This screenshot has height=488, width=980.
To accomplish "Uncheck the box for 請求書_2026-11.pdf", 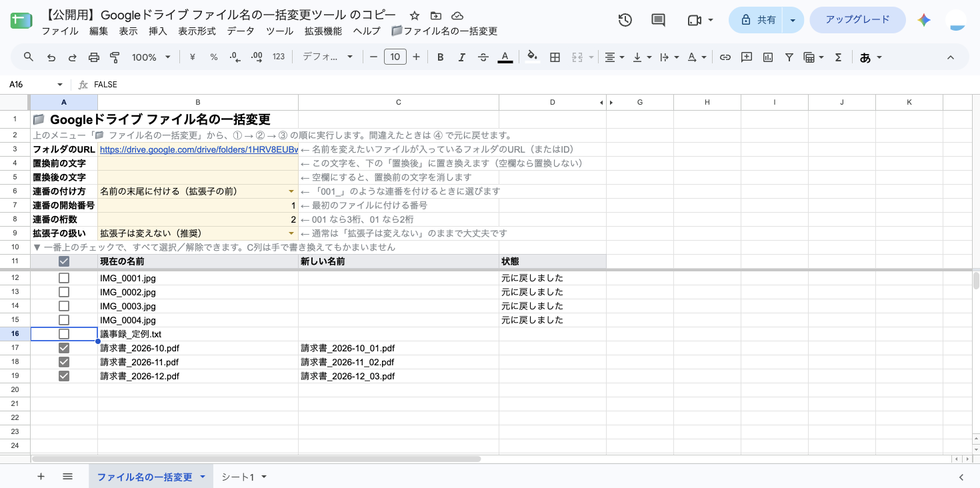I will click(64, 362).
